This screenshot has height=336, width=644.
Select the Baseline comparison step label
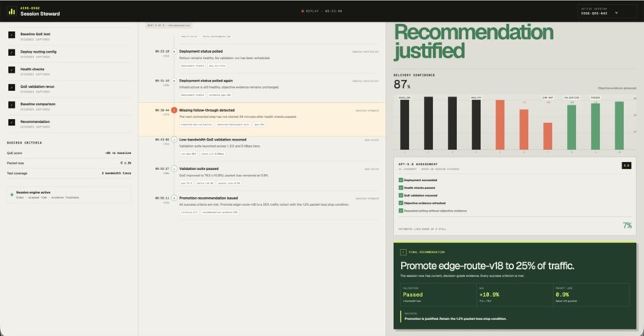[x=38, y=104]
